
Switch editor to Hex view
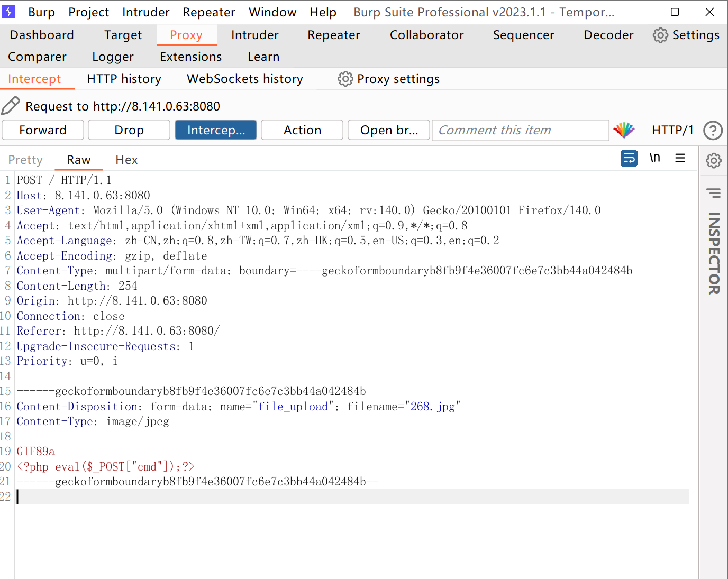(x=126, y=160)
